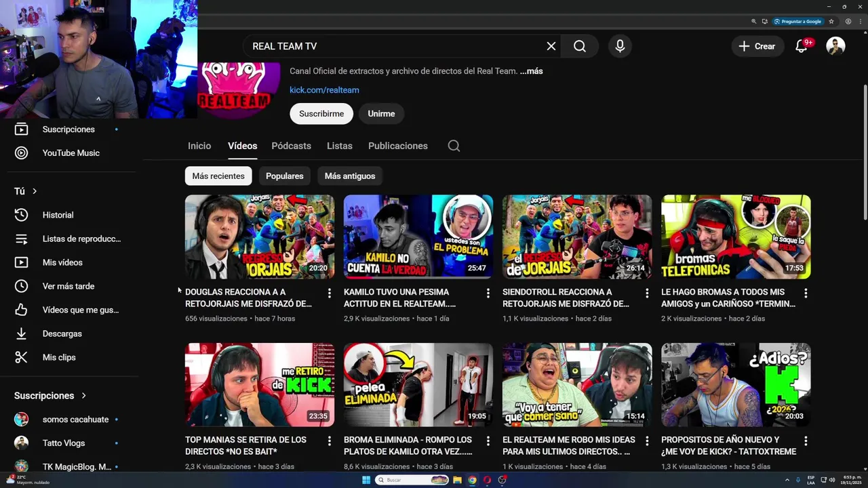This screenshot has width=868, height=488.
Task: Click the REALTEAM channel avatar
Action: point(239,91)
